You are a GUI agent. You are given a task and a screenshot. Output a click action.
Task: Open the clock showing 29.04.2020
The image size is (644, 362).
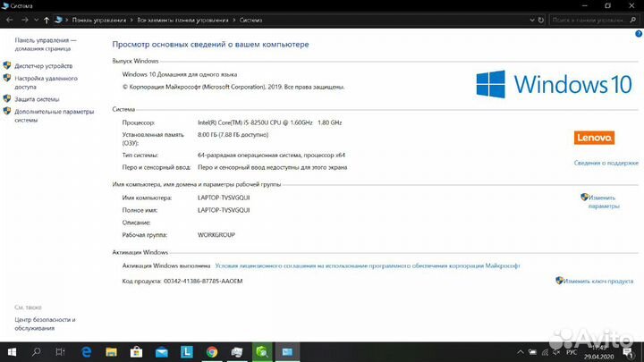tap(598, 352)
